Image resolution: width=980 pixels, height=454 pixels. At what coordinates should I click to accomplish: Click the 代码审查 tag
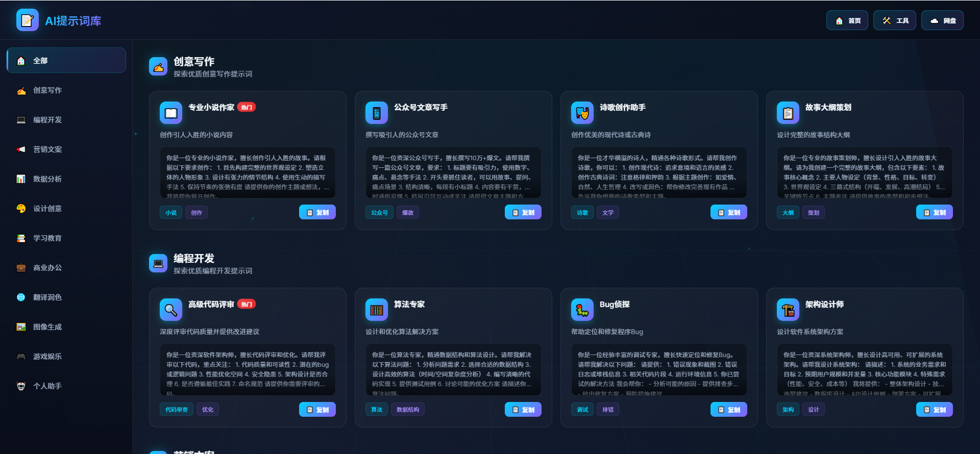click(177, 410)
